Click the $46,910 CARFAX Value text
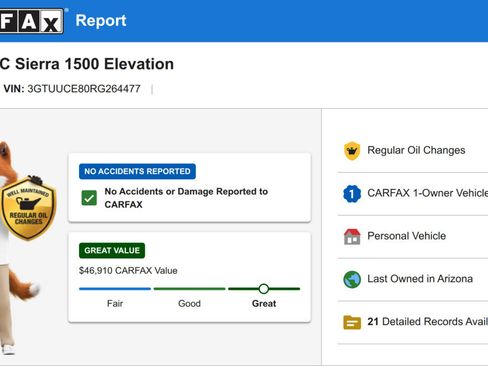488x366 pixels. point(128,271)
